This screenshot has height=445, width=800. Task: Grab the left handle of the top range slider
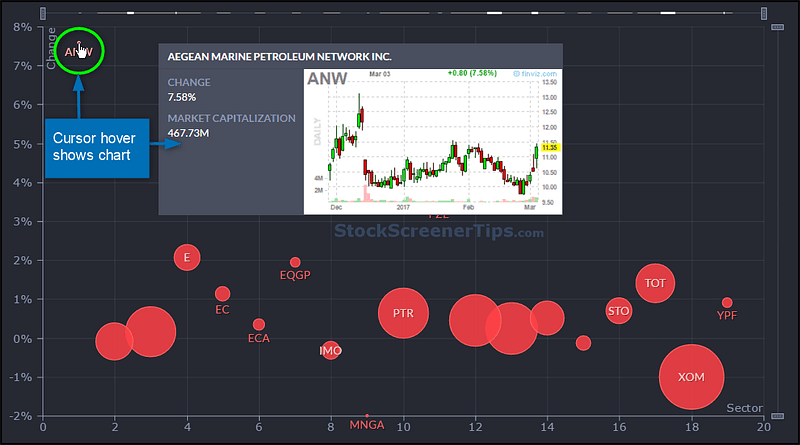click(x=43, y=13)
